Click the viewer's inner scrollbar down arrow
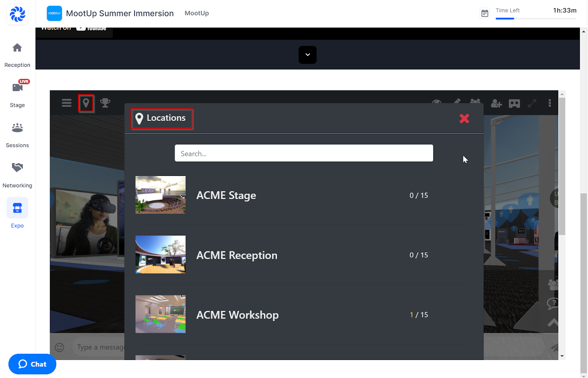Viewport: 588px width, 378px height. [x=562, y=356]
